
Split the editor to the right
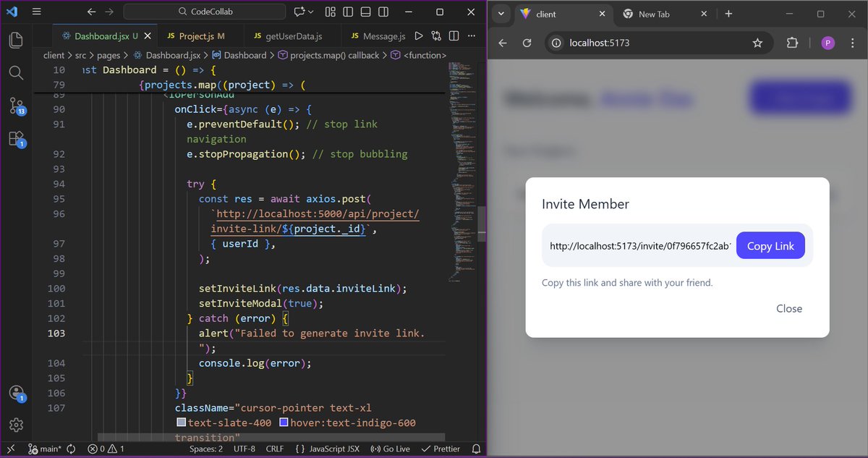coord(454,36)
